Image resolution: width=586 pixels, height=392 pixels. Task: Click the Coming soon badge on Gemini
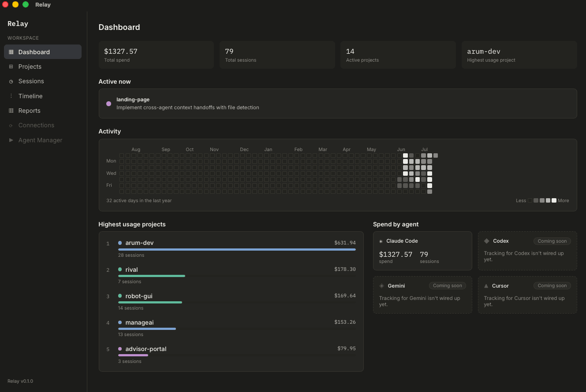point(447,286)
